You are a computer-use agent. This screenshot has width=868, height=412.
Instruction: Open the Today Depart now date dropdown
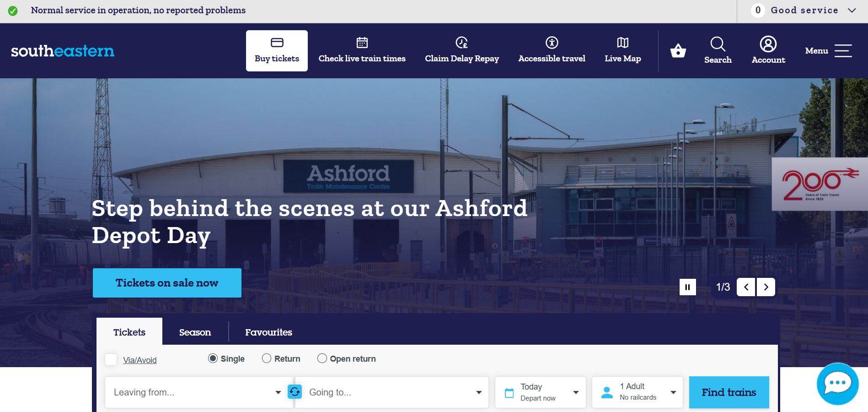(x=540, y=392)
